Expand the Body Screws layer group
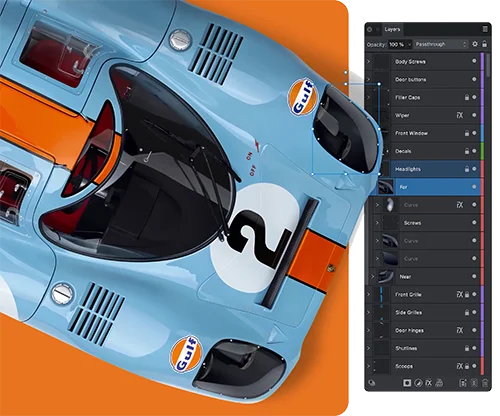500x416 pixels. click(369, 62)
